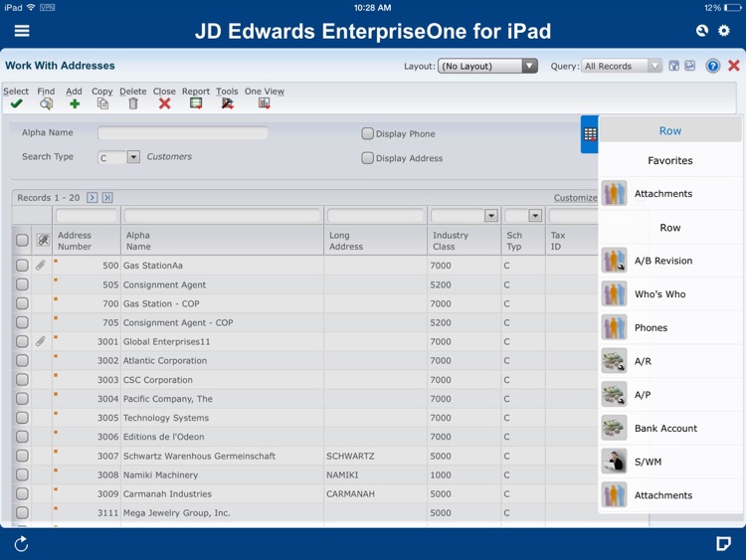Open A/B Revision row exit
The height and width of the screenshot is (560, 746).
(x=669, y=261)
